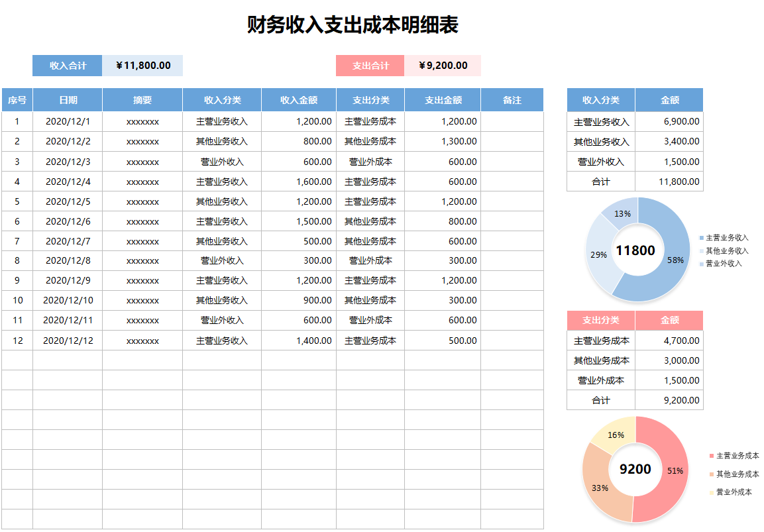Click the 备注 column header
This screenshot has height=532, width=764.
[x=512, y=100]
